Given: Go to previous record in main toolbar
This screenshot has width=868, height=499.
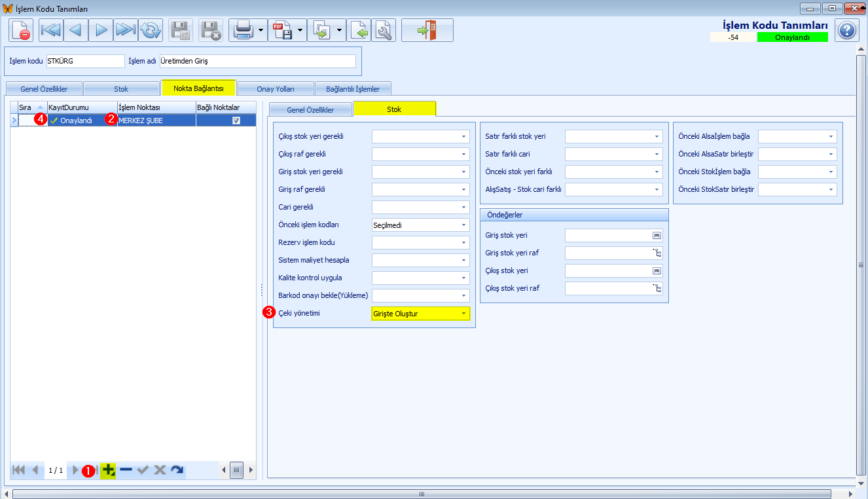Looking at the screenshot, I should coord(76,30).
